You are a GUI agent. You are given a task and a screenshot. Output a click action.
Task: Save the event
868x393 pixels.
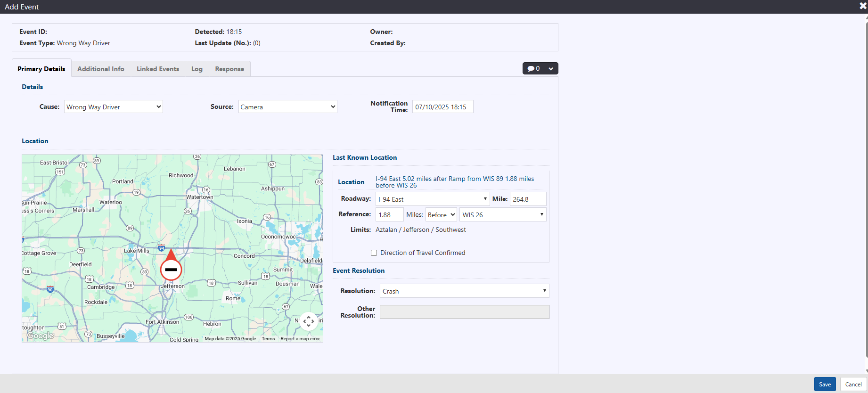point(825,384)
